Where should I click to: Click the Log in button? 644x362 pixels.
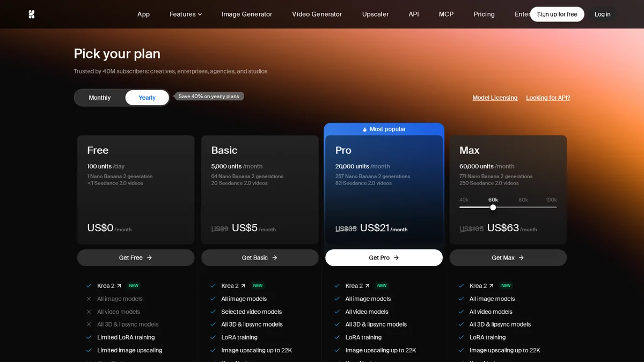[x=602, y=14]
